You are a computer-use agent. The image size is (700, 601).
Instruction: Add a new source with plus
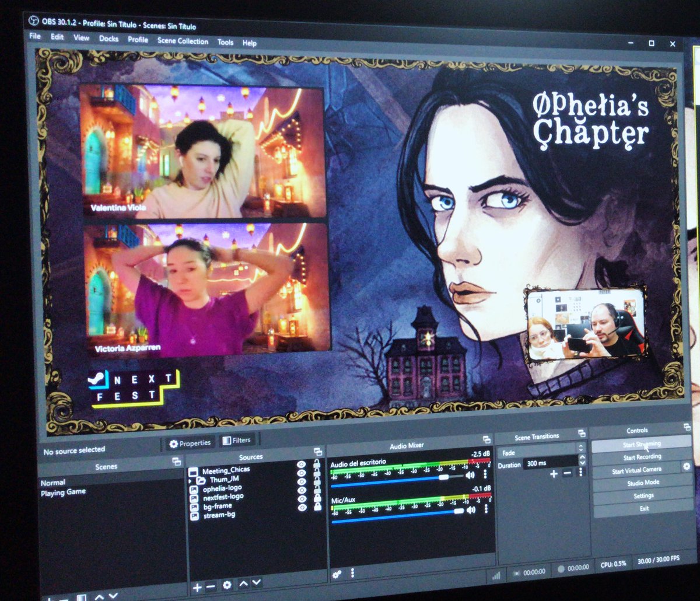pyautogui.click(x=197, y=587)
